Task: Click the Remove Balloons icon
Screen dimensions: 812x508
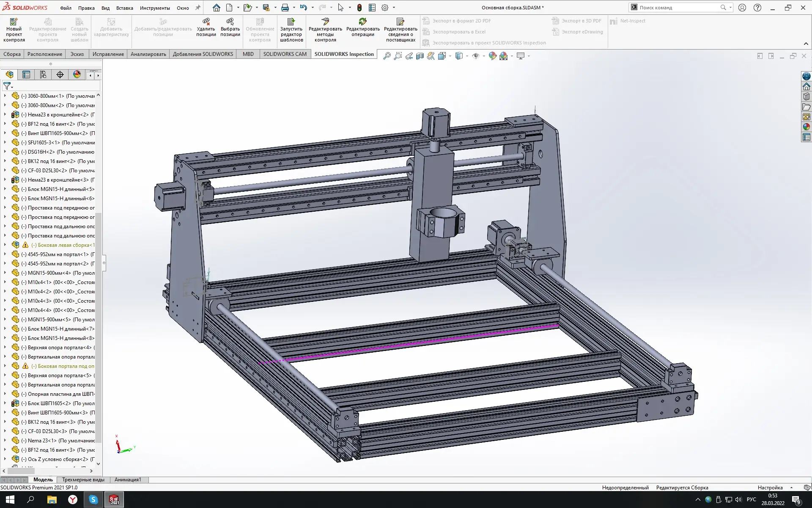Action: click(x=206, y=22)
